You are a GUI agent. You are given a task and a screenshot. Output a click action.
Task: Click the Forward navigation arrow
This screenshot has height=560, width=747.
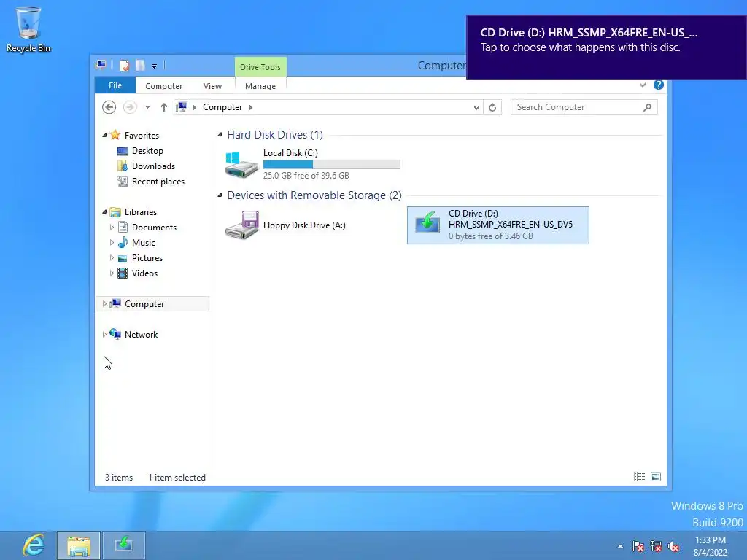(130, 107)
